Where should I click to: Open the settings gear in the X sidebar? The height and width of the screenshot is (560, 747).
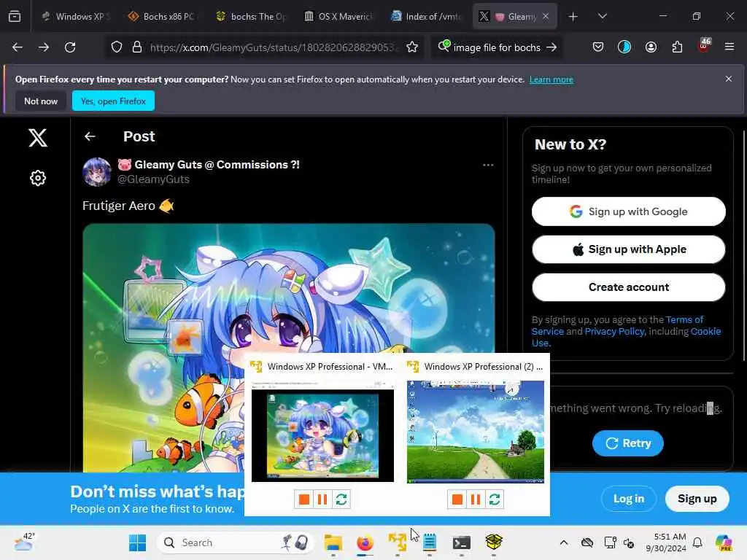(38, 178)
